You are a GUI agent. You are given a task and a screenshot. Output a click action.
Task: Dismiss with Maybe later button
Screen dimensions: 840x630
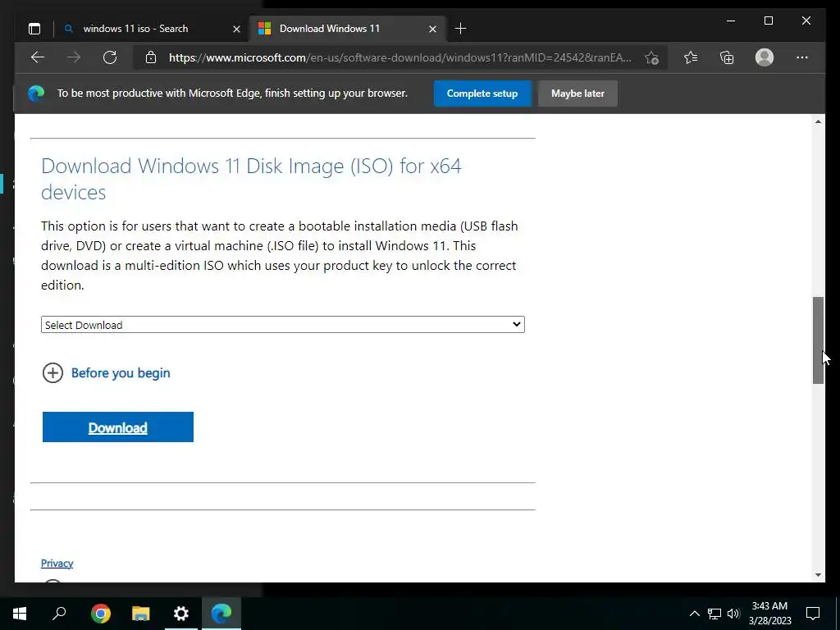pyautogui.click(x=577, y=94)
